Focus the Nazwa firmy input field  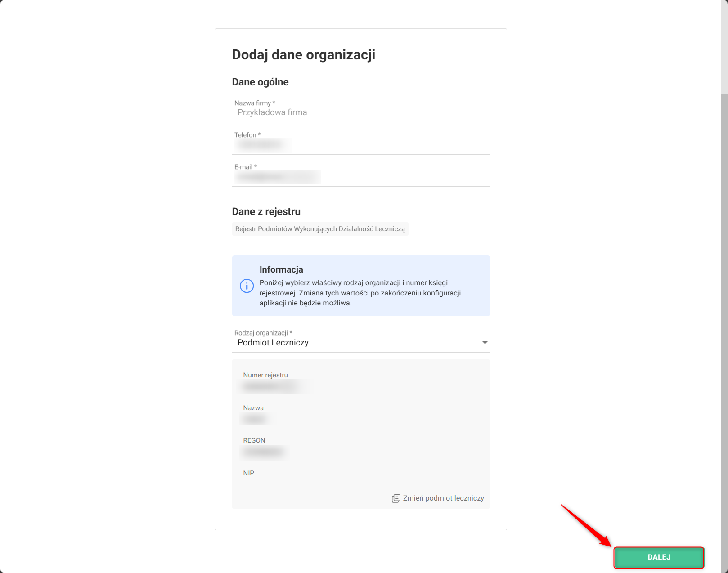coord(360,112)
